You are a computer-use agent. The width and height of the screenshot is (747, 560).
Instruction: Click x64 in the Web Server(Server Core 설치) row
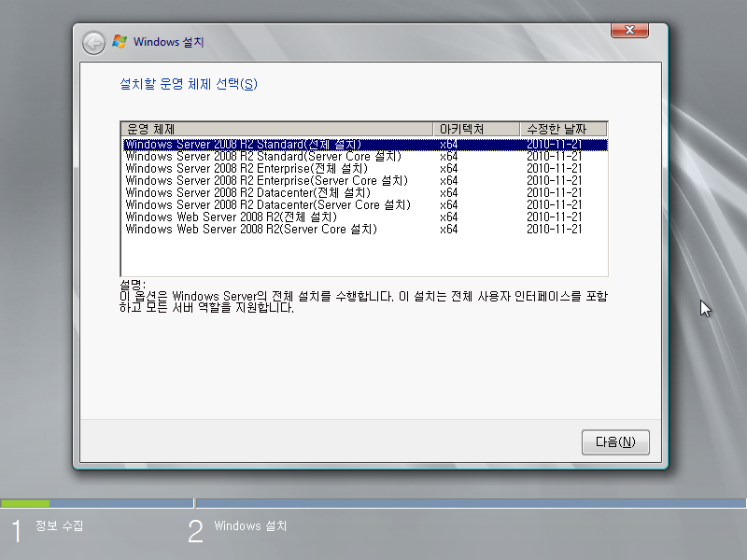pyautogui.click(x=449, y=230)
